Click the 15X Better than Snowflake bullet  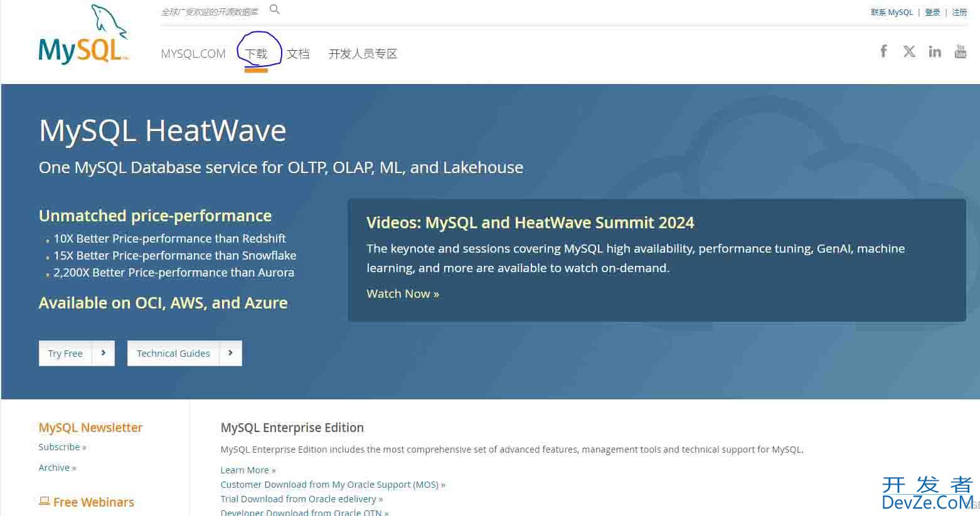pos(175,256)
